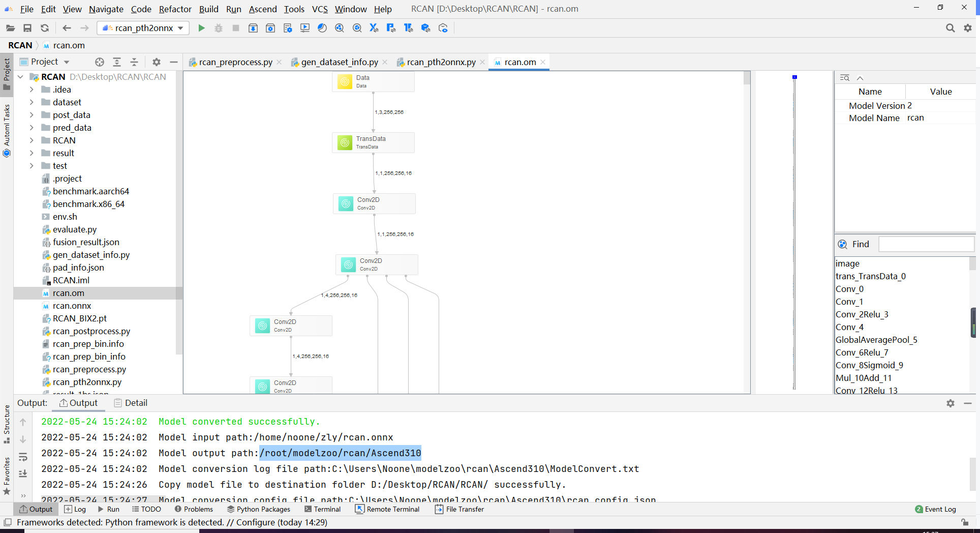Expand the pred_data folder
Screen dimensions: 980x533
point(32,128)
